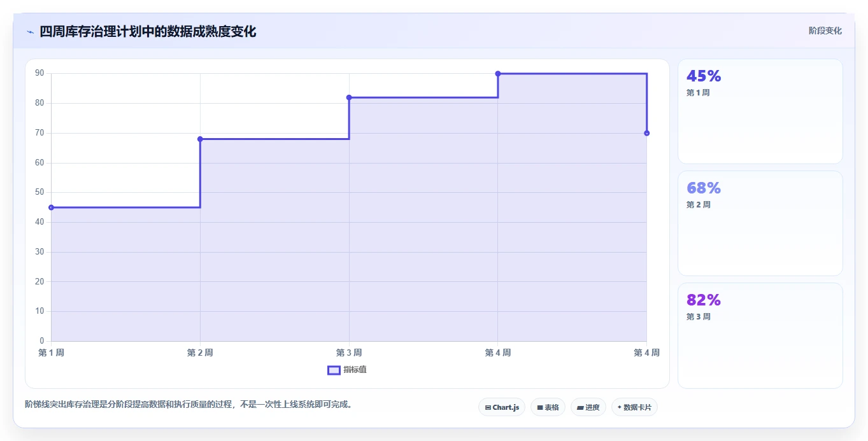Click the 第 3 周 x-axis label
This screenshot has width=868, height=441.
click(x=349, y=353)
